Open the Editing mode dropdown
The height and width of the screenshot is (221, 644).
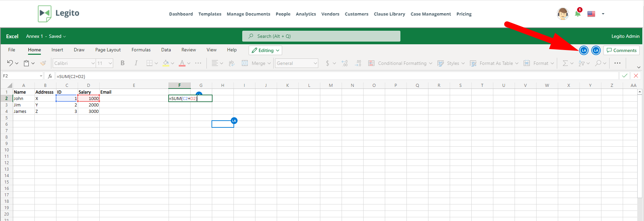pyautogui.click(x=265, y=50)
